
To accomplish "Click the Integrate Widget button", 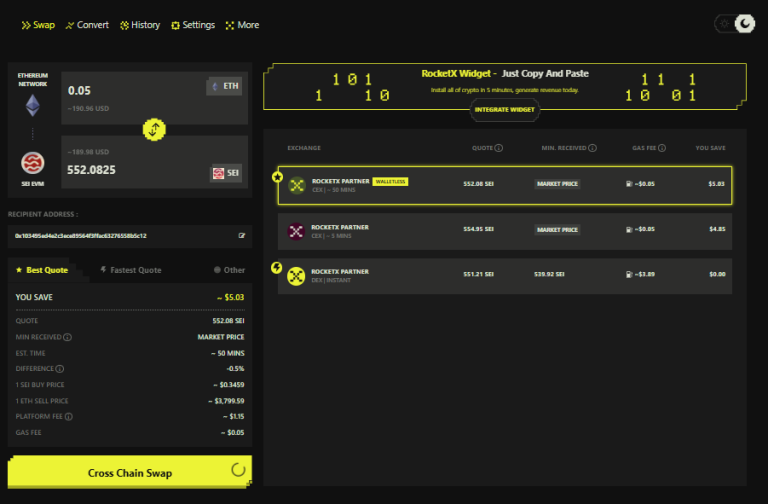I will pos(505,109).
